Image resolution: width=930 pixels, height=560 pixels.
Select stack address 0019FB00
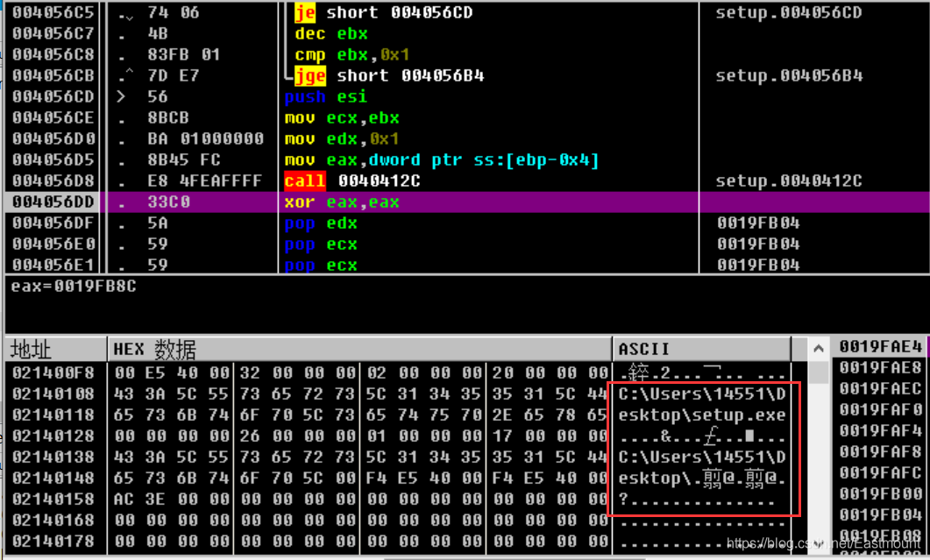click(880, 494)
